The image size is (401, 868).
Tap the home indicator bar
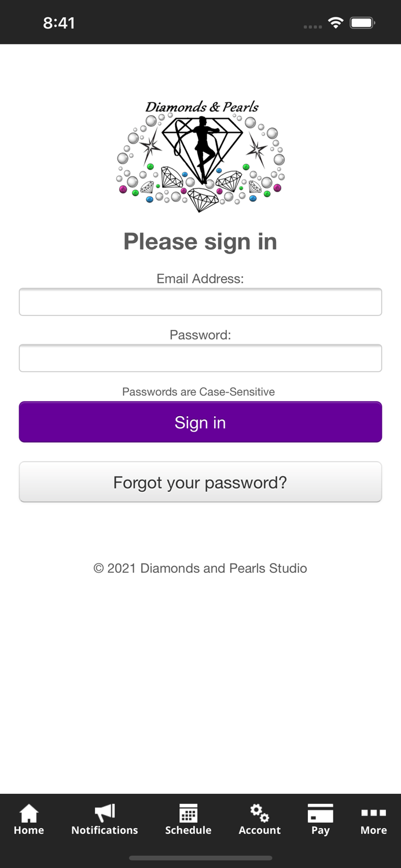pyautogui.click(x=200, y=858)
